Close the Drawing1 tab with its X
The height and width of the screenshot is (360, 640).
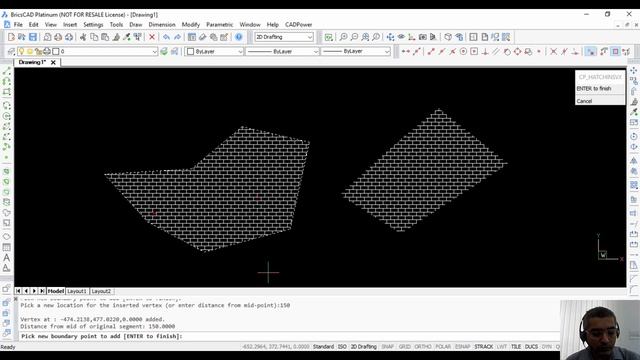coord(53,62)
